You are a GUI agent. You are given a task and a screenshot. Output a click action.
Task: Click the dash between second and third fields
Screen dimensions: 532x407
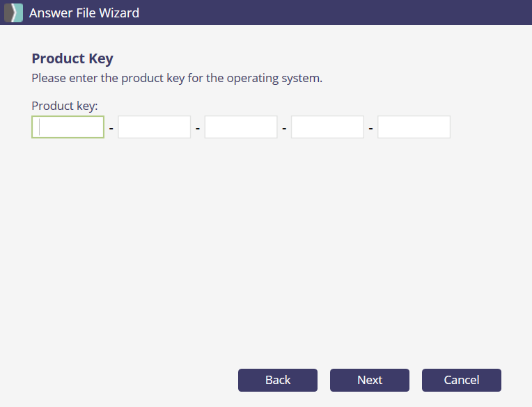(198, 128)
